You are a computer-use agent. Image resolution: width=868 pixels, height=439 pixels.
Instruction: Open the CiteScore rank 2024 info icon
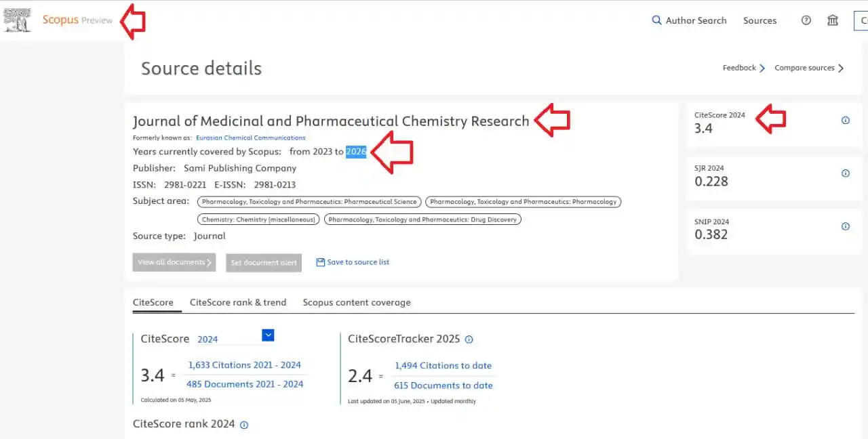[x=244, y=425]
